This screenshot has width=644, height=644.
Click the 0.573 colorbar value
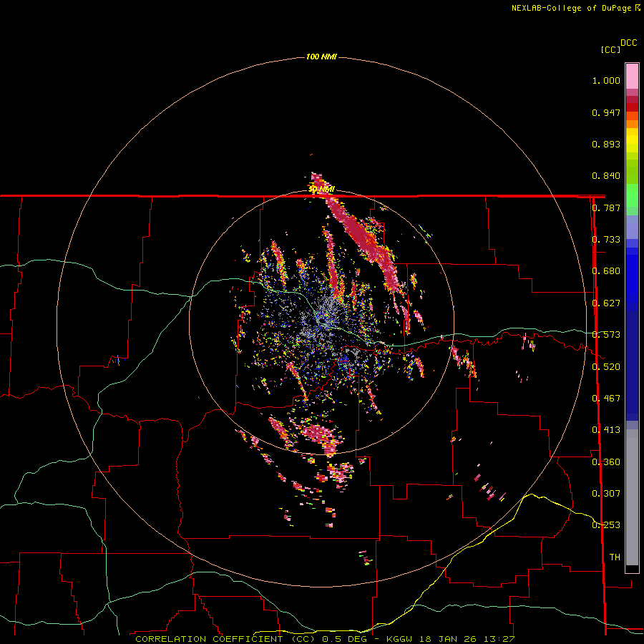[x=606, y=335]
